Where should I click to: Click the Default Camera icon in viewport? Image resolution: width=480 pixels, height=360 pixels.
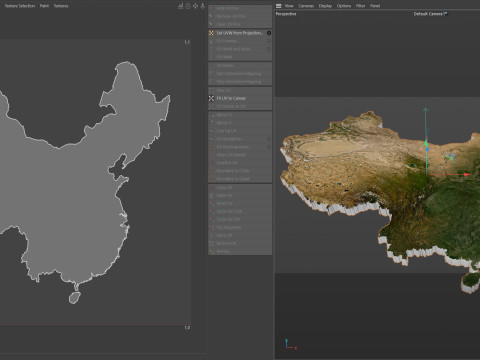coord(446,14)
